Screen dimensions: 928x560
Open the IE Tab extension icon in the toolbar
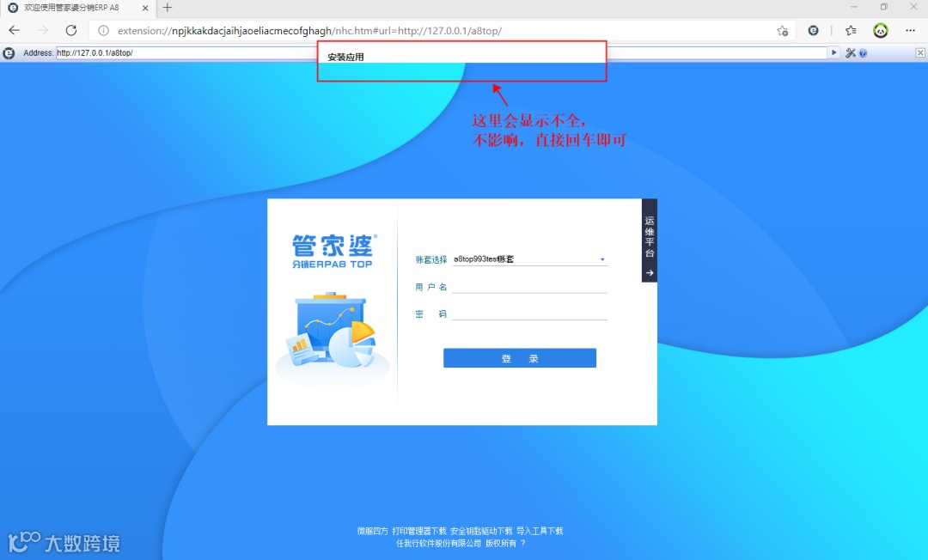tap(813, 30)
